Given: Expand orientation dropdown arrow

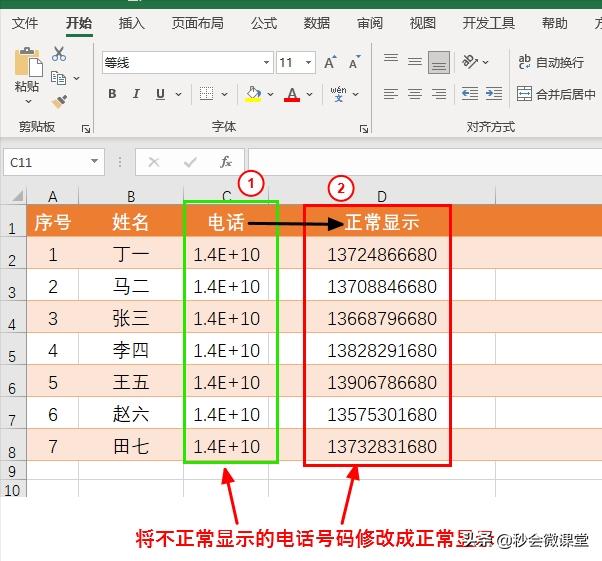Looking at the screenshot, I should tap(485, 62).
